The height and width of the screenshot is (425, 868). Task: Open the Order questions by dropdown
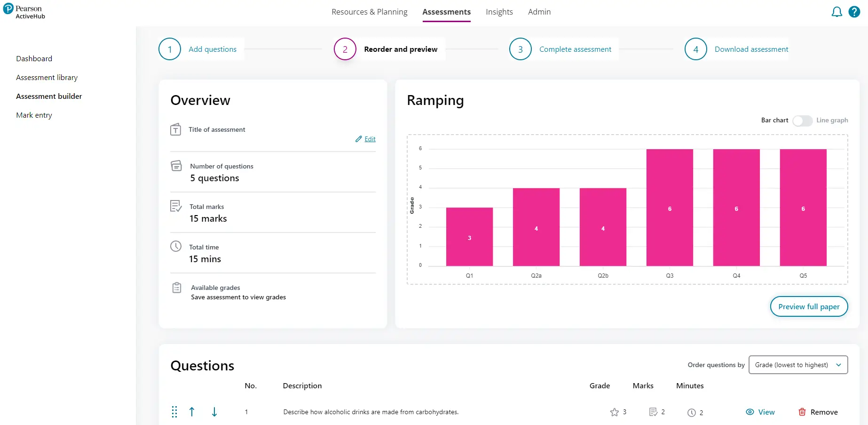pos(798,365)
